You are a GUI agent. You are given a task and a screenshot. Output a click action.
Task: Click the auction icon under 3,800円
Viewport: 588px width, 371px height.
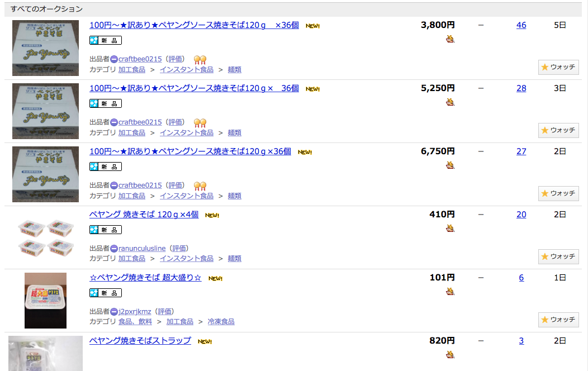pyautogui.click(x=450, y=39)
